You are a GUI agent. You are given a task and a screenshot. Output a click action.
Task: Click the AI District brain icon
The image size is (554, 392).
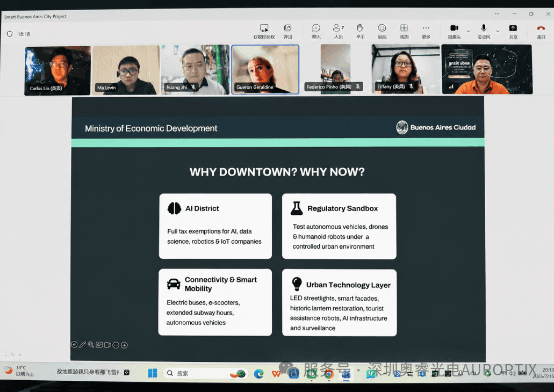174,208
